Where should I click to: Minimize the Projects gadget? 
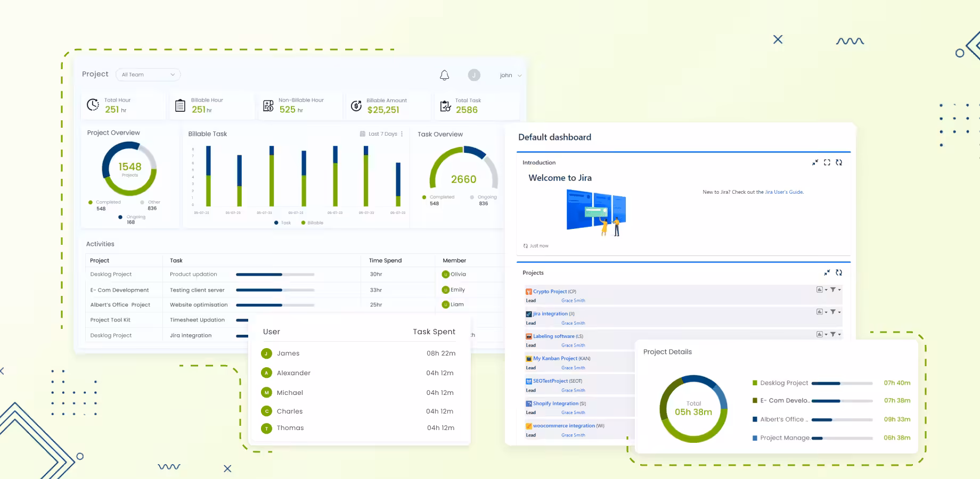point(827,273)
